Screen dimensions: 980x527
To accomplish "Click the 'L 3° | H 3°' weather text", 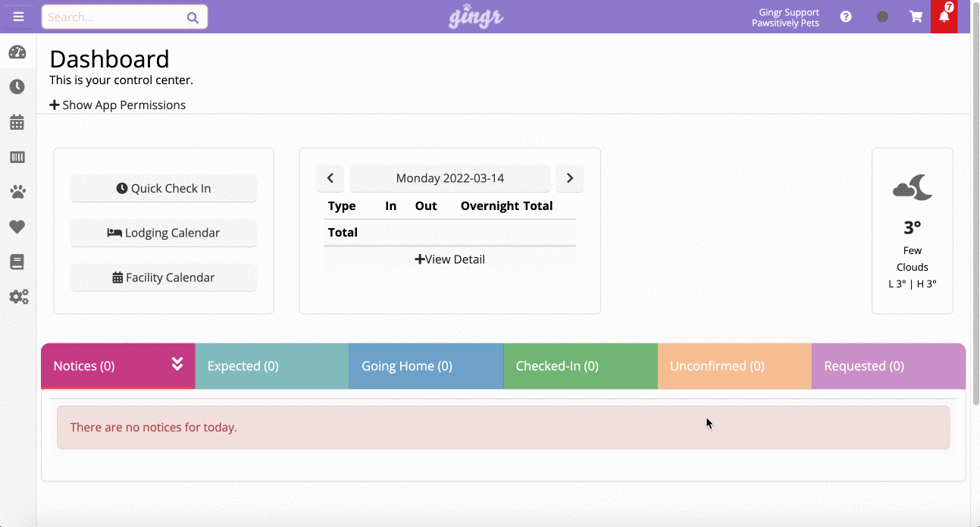I will (913, 284).
